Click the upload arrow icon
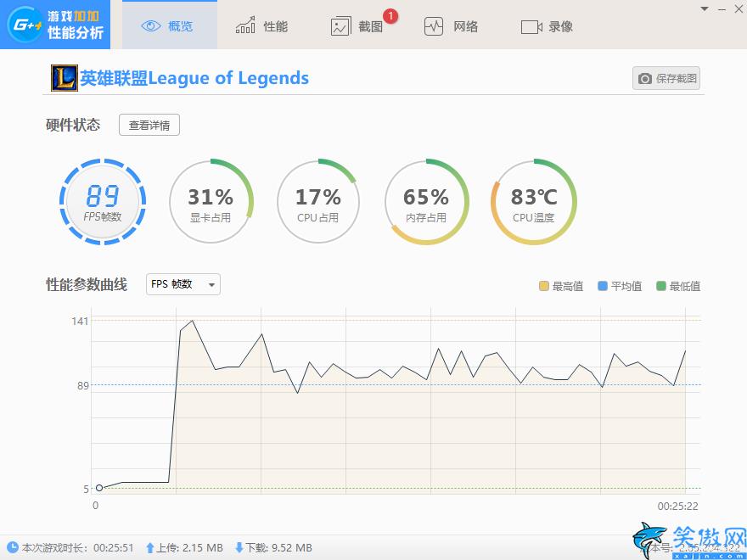The height and width of the screenshot is (560, 747). (x=150, y=548)
